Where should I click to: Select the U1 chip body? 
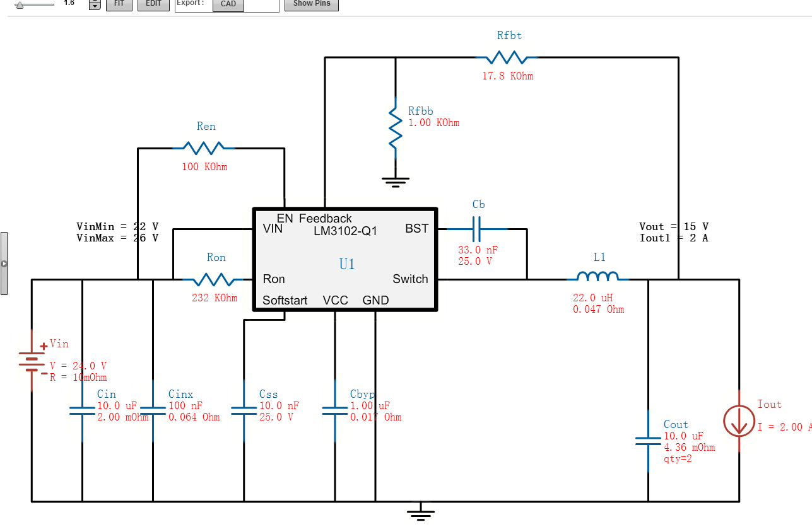[346, 259]
